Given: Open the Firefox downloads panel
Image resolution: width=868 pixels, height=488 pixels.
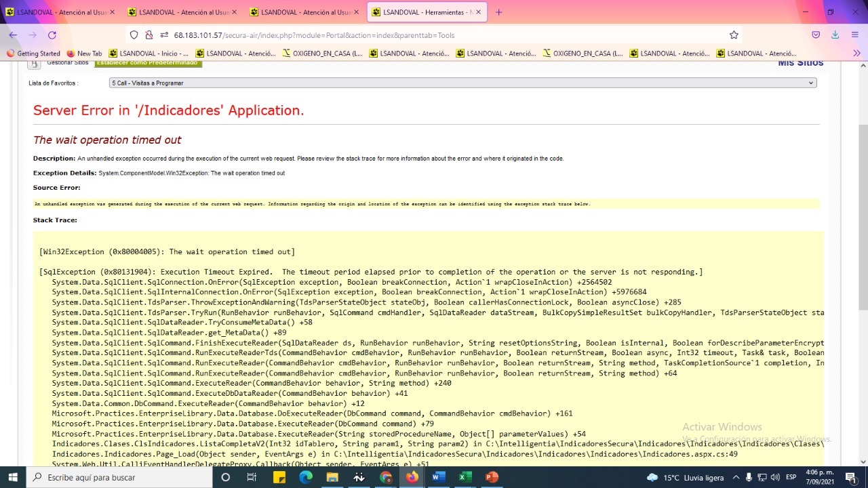Looking at the screenshot, I should coord(835,35).
